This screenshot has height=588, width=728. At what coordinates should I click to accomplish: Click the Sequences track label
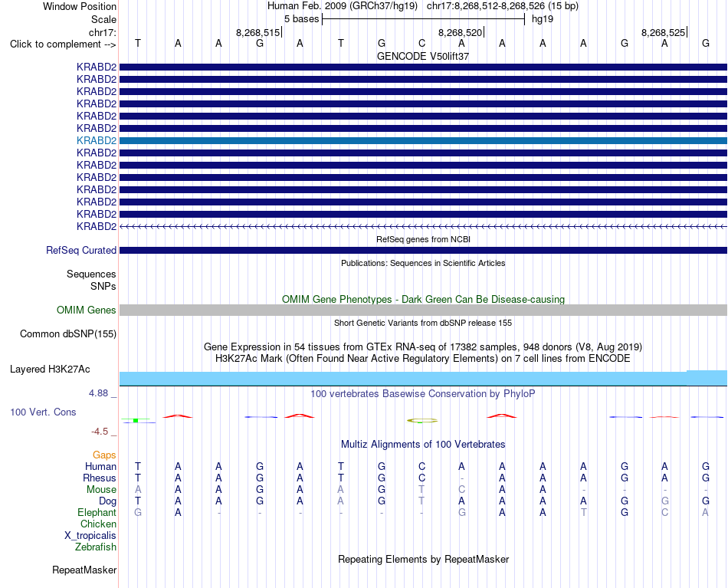pyautogui.click(x=91, y=274)
